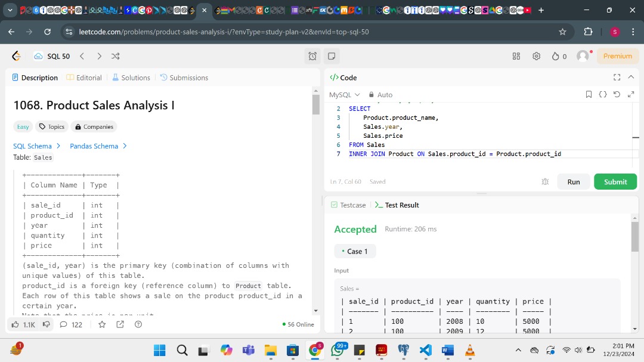Open Visual Studio Code from taskbar
Image resolution: width=644 pixels, height=362 pixels.
click(x=426, y=350)
